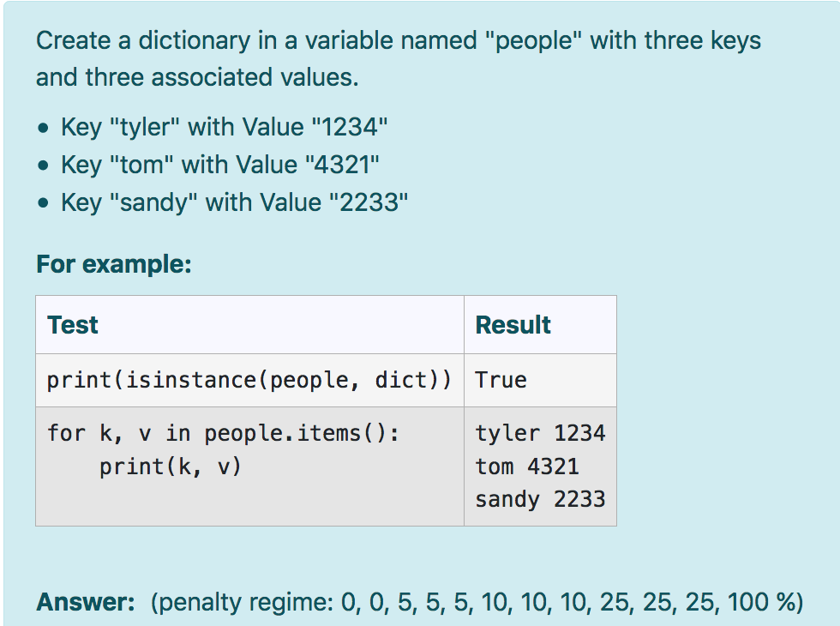
Task: Select the bullet Key "sandy" with Value "2233"
Action: coord(231,202)
